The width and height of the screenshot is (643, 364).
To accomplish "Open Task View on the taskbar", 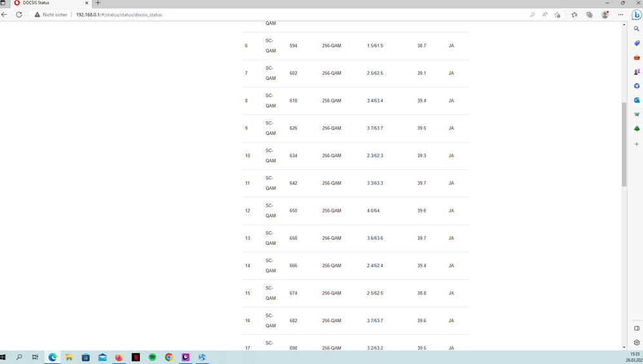I will [35, 357].
